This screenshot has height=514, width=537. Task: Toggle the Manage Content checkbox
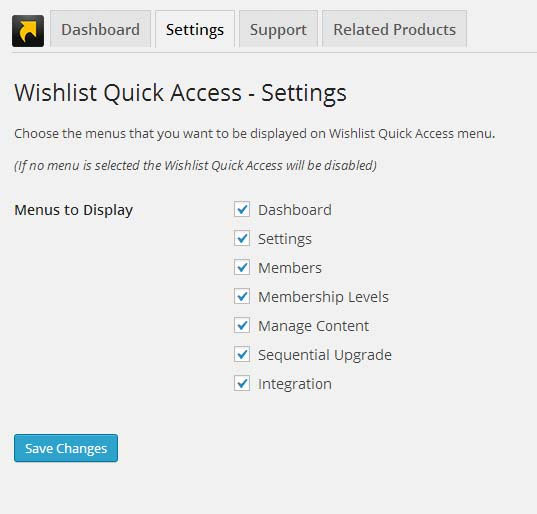coord(242,325)
